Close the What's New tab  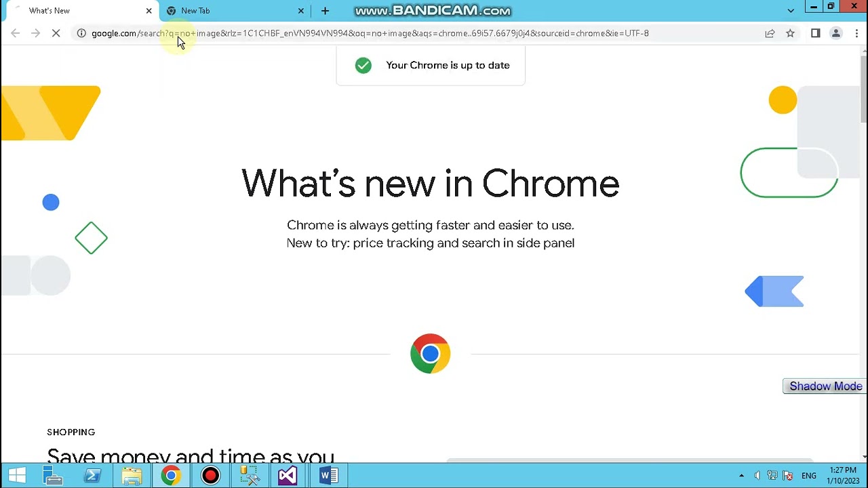149,11
